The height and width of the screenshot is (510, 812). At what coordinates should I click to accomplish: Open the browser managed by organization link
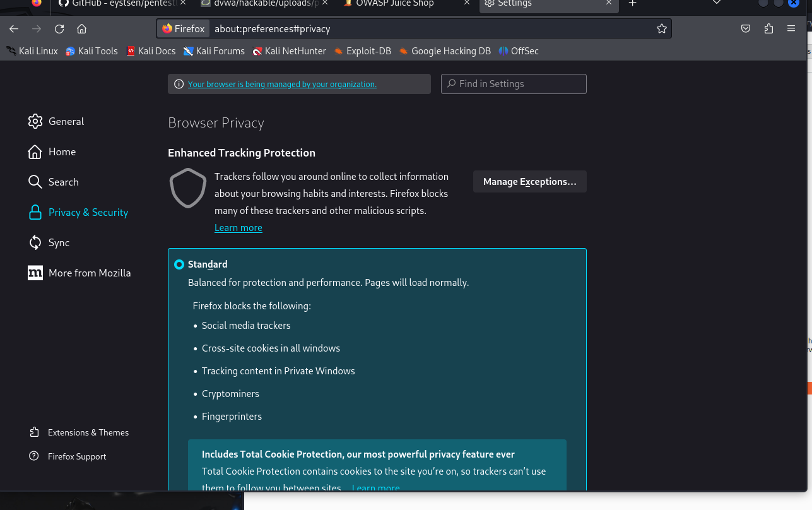click(282, 84)
